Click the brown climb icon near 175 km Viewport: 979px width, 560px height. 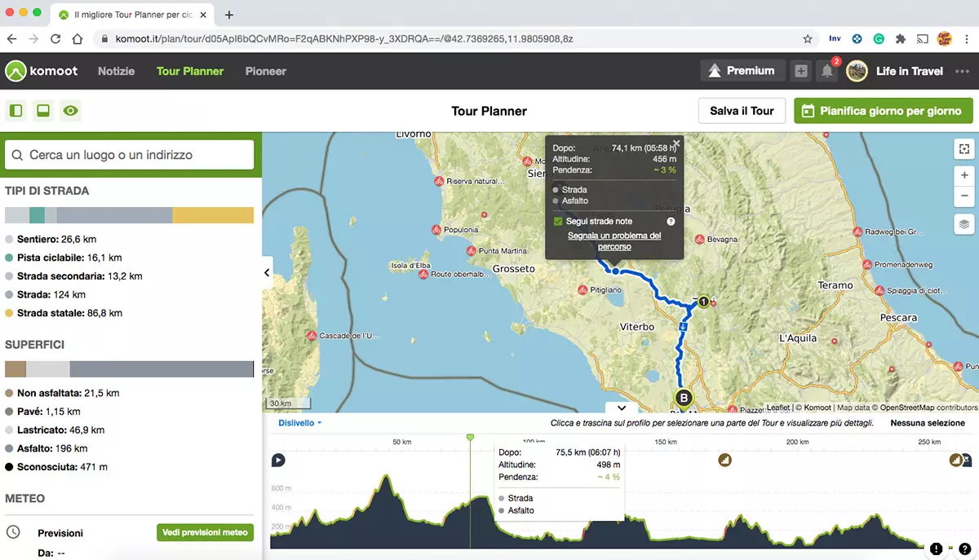[724, 461]
